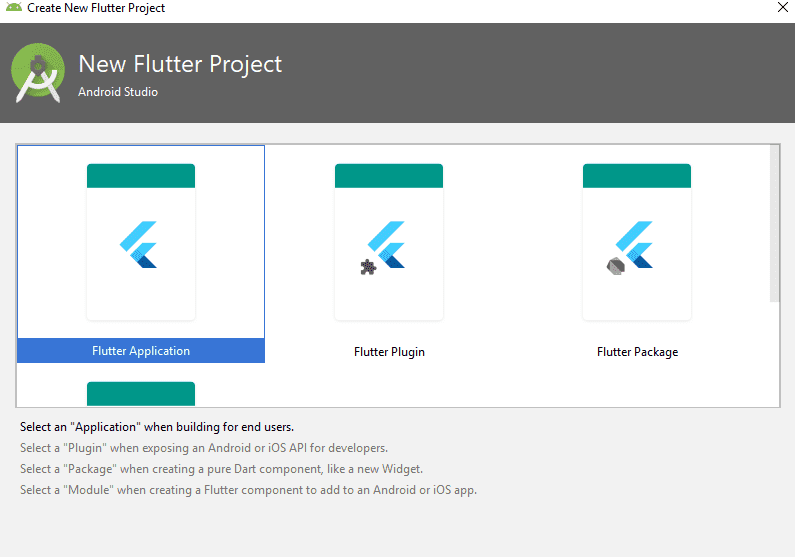Click the Android icon in title bar
795x557 pixels.
point(14,8)
